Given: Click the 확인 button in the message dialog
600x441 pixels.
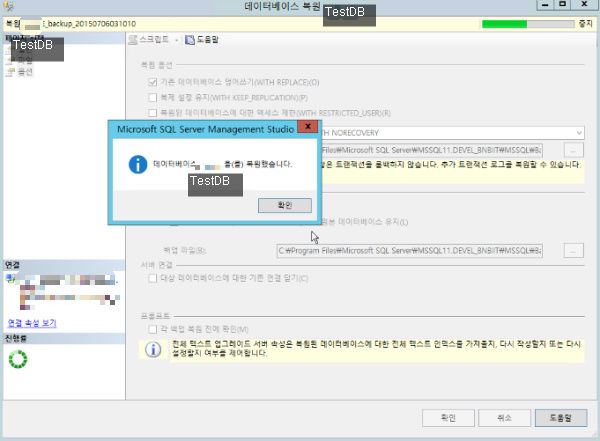Looking at the screenshot, I should click(x=285, y=206).
